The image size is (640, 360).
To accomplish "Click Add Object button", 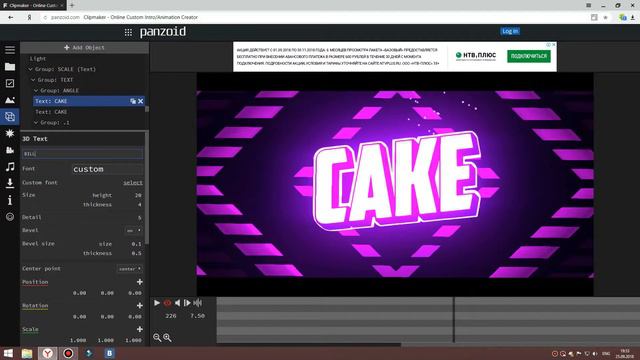I will tap(84, 48).
